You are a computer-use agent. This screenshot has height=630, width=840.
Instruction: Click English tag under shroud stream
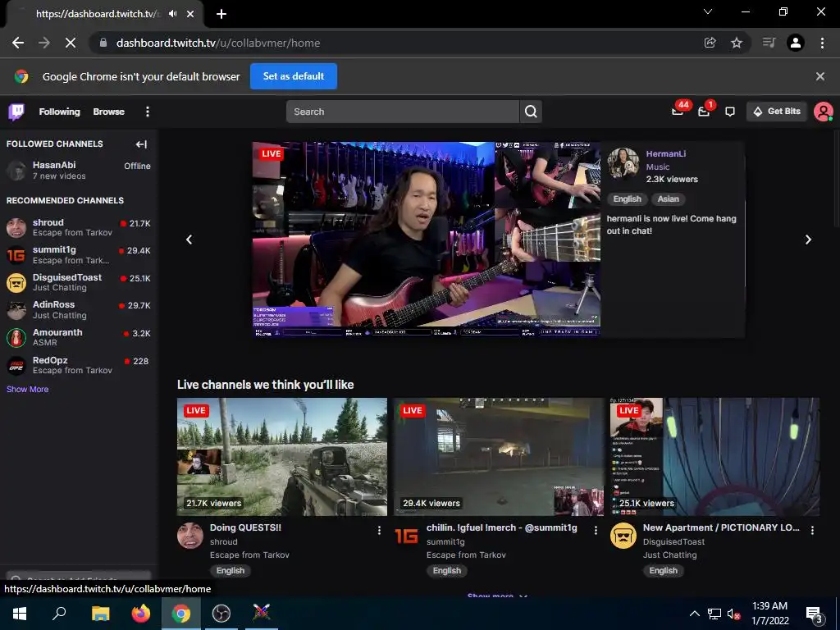pos(231,571)
